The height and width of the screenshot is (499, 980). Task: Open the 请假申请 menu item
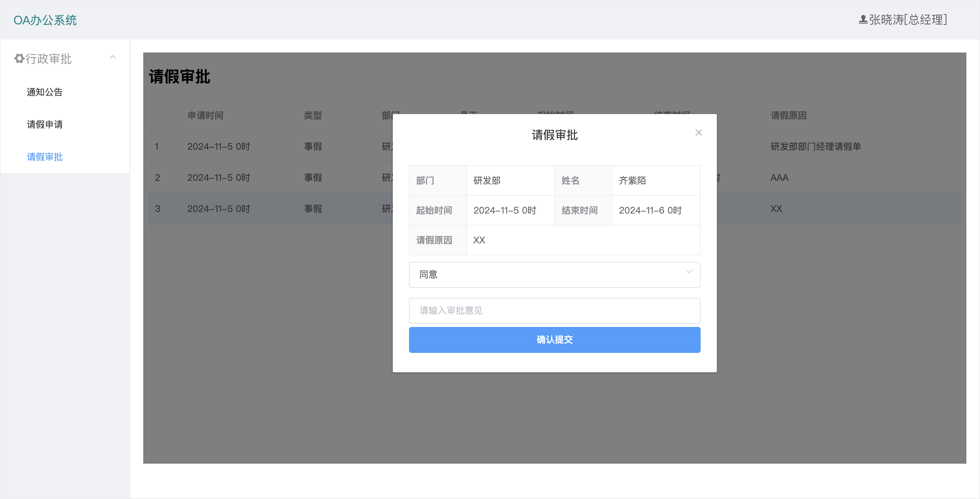(44, 124)
